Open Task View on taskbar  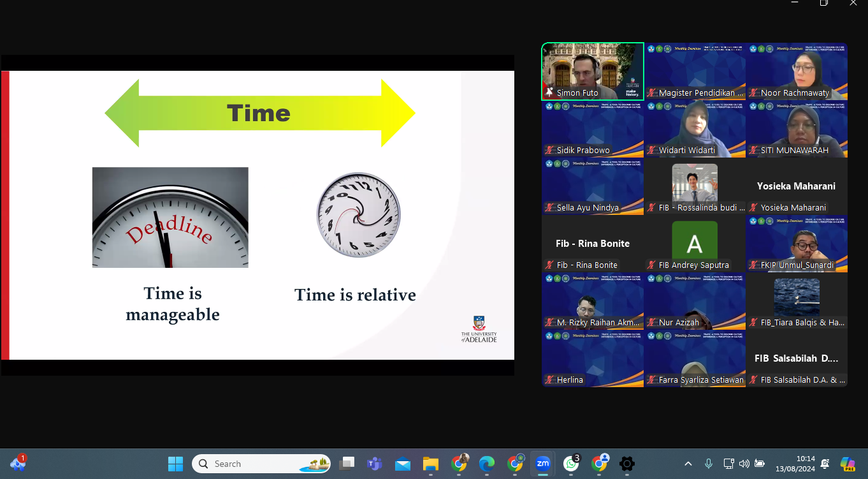[347, 464]
